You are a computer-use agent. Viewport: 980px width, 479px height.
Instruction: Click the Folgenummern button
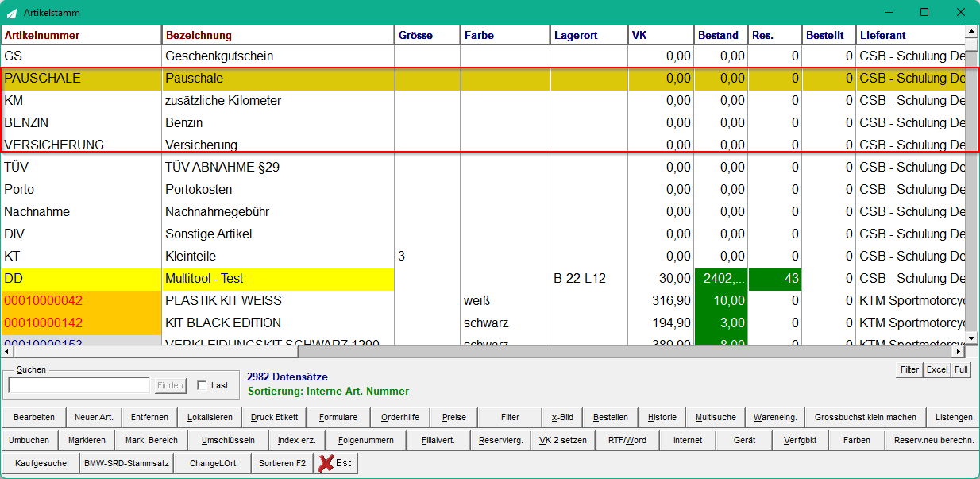[366, 440]
